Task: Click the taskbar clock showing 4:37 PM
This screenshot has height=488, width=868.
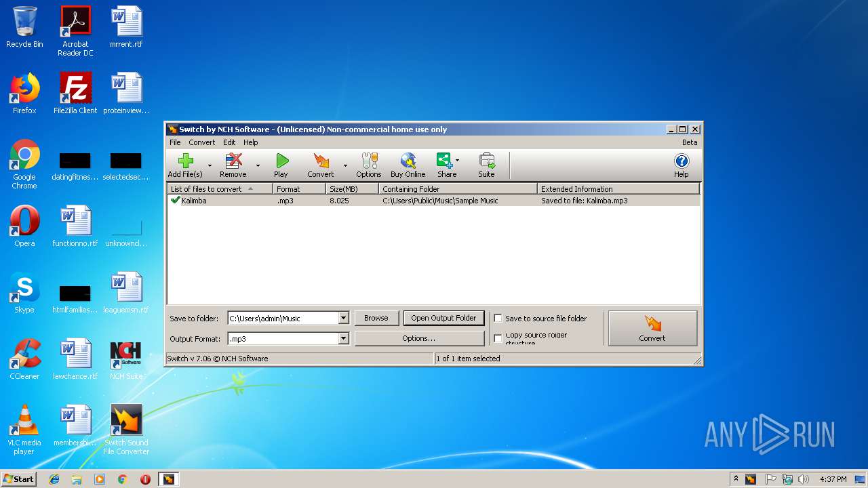Action: click(x=833, y=479)
